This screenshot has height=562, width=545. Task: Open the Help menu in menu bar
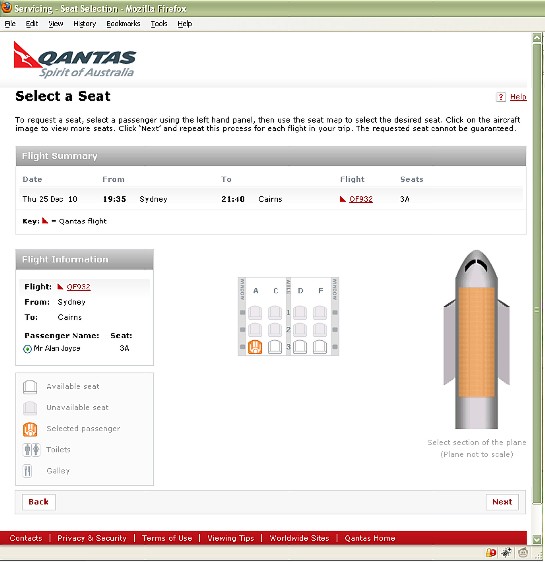click(x=185, y=24)
